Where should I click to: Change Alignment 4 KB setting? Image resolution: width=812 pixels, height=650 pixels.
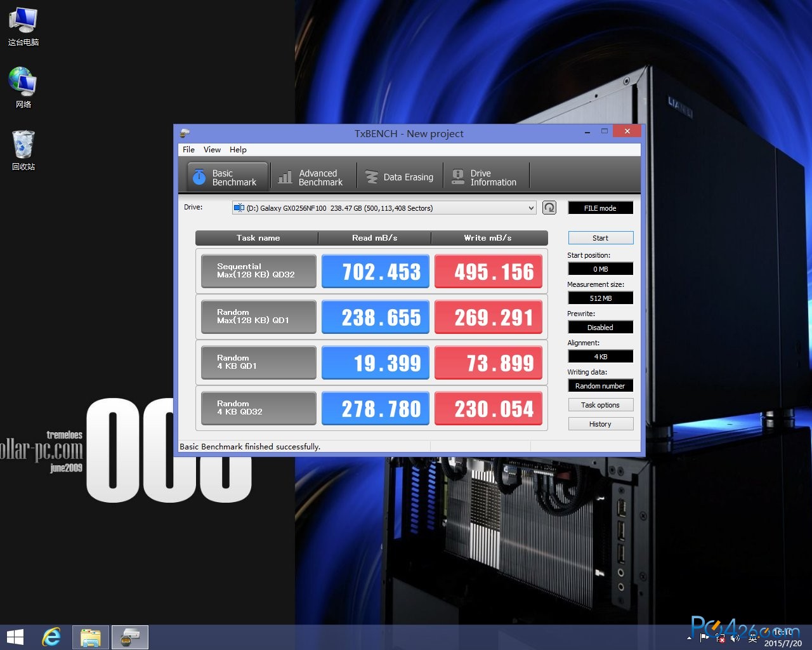(x=600, y=357)
